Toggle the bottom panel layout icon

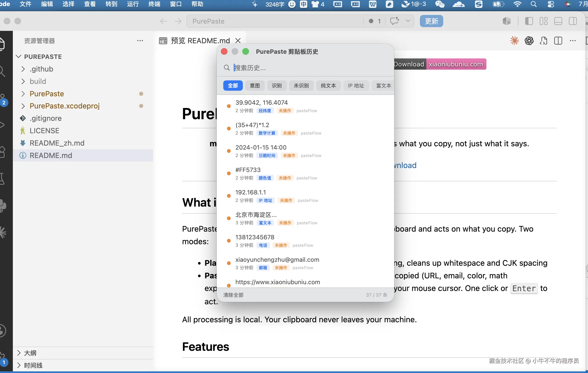tap(558, 21)
